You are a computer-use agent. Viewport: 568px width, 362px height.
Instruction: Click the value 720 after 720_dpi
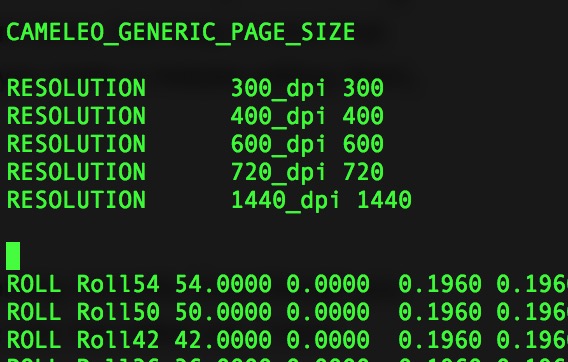pos(363,172)
